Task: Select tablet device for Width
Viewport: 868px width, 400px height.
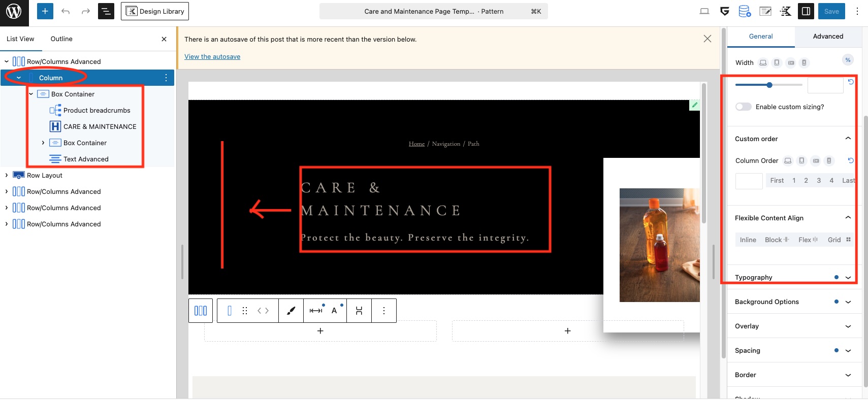Action: tap(777, 63)
